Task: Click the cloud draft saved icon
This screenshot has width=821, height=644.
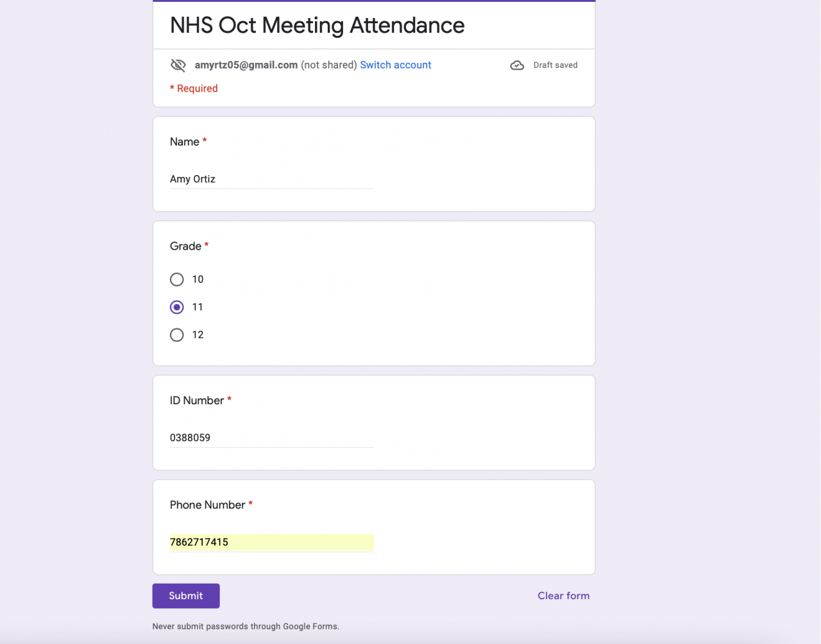Action: tap(517, 65)
